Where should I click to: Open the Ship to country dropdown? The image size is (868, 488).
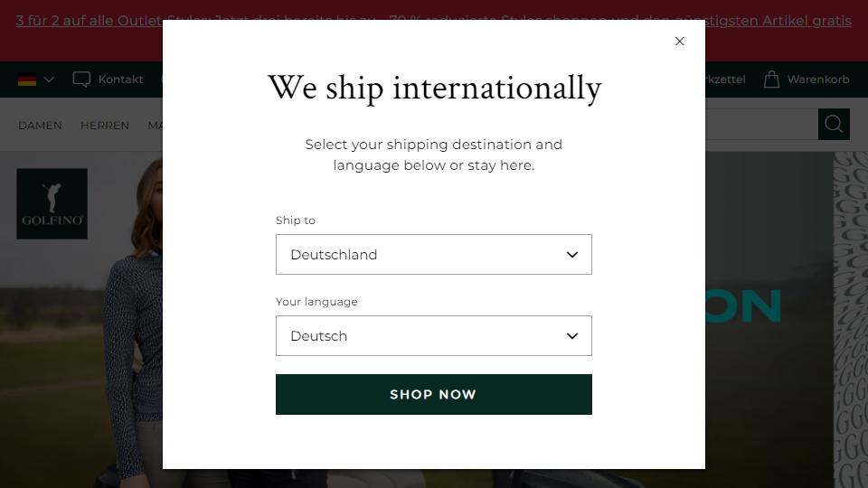[433, 255]
